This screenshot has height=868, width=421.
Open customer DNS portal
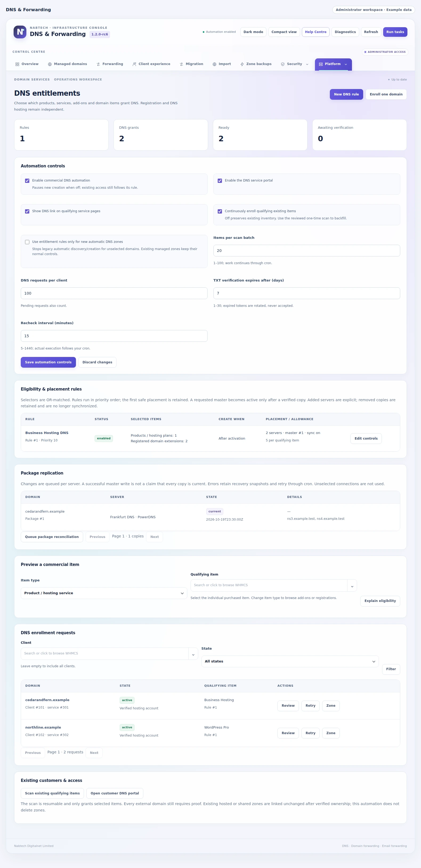click(115, 793)
